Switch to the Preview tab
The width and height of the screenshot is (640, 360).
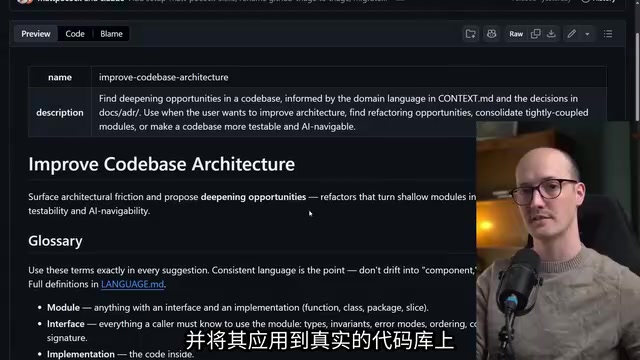pyautogui.click(x=36, y=34)
